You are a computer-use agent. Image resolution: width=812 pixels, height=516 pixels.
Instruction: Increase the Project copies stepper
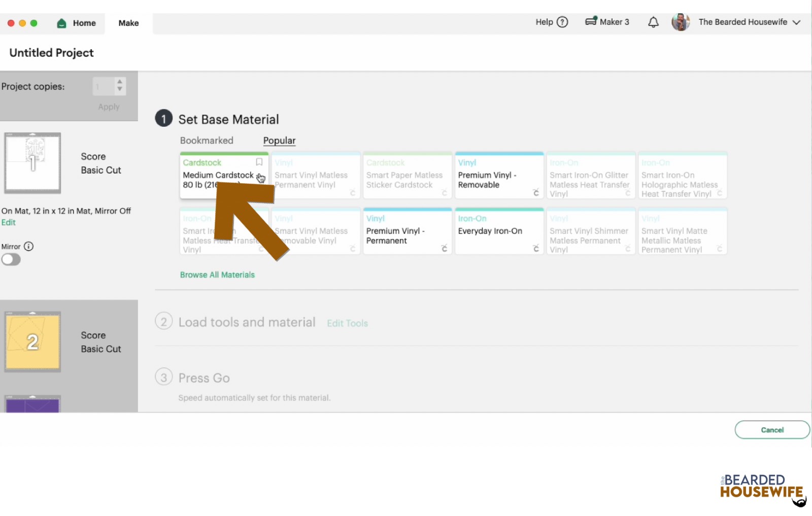pos(120,81)
